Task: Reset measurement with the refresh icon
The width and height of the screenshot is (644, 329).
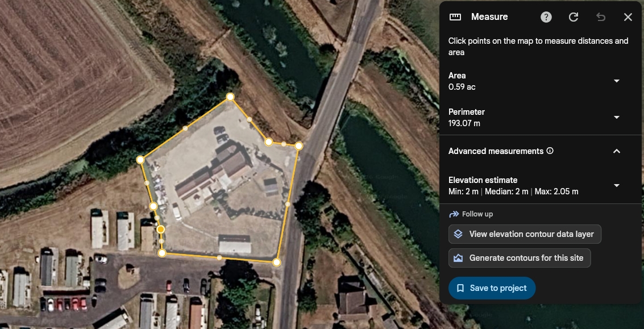Action: (574, 17)
